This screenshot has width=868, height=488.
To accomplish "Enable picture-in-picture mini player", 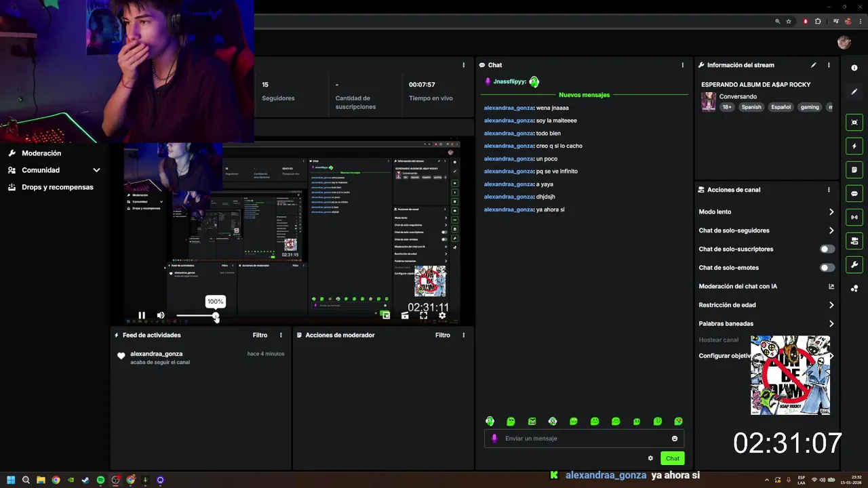I will click(386, 315).
